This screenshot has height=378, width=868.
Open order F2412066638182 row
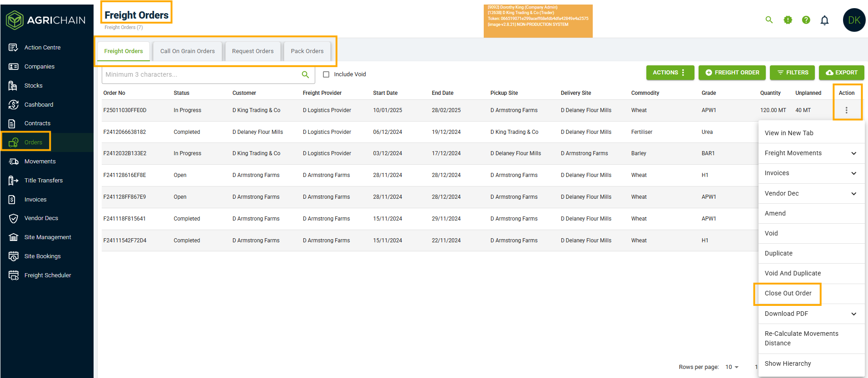coord(430,132)
